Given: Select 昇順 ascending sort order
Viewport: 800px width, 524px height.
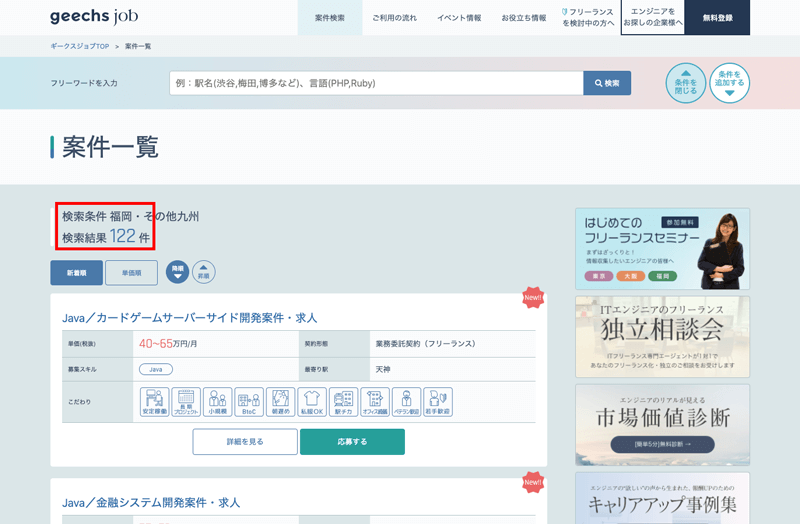Looking at the screenshot, I should click(204, 272).
